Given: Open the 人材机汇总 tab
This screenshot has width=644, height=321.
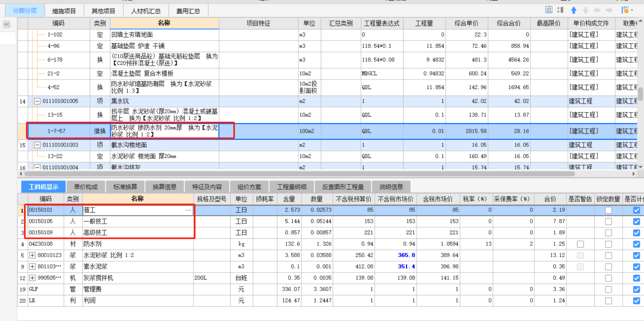Looking at the screenshot, I should point(146,11).
